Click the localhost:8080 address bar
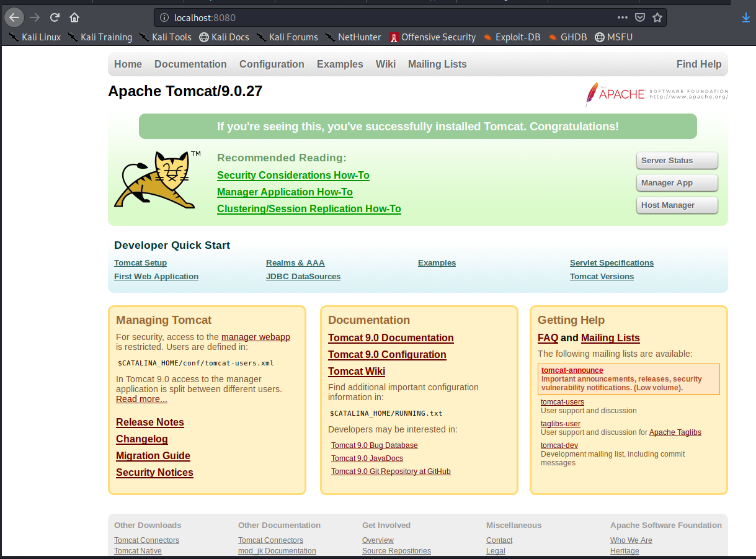Image resolution: width=756 pixels, height=559 pixels. click(385, 17)
